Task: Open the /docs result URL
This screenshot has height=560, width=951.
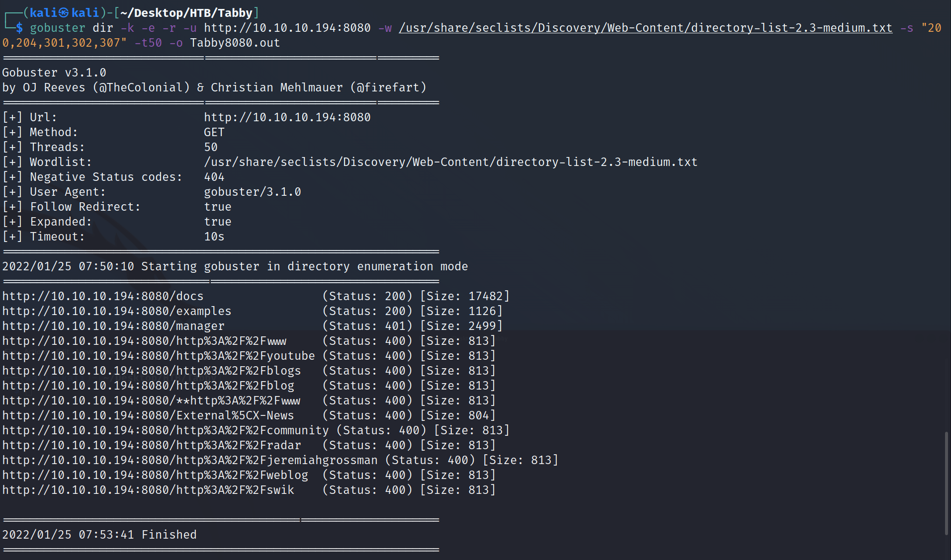Action: pos(103,296)
